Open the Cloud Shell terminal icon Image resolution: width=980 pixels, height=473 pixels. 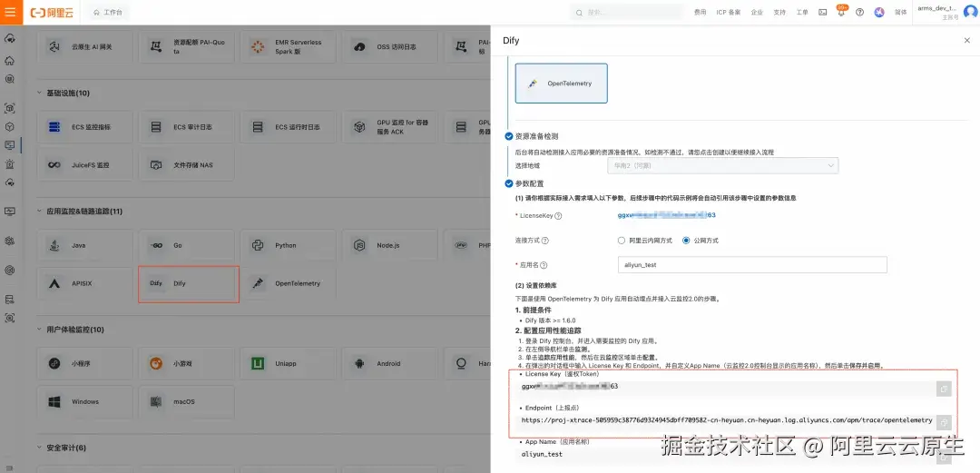(822, 12)
